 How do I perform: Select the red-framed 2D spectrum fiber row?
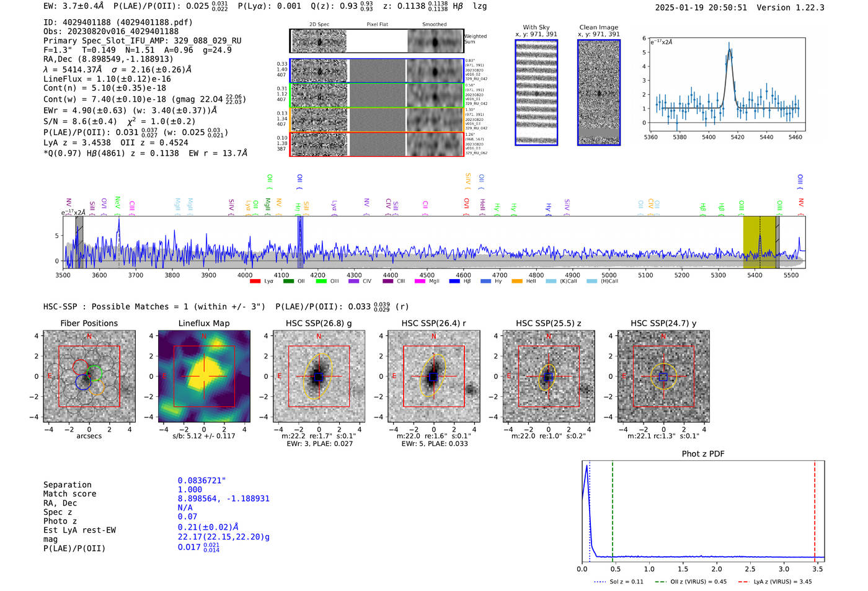(377, 144)
